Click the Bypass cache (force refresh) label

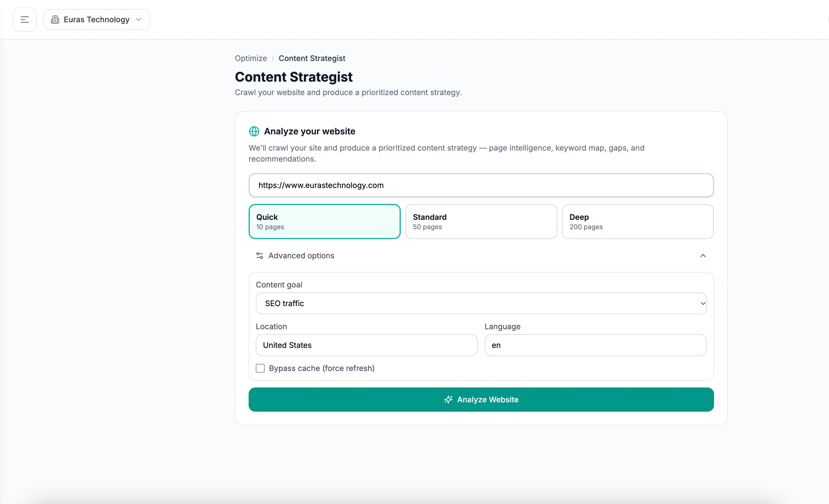coord(322,368)
